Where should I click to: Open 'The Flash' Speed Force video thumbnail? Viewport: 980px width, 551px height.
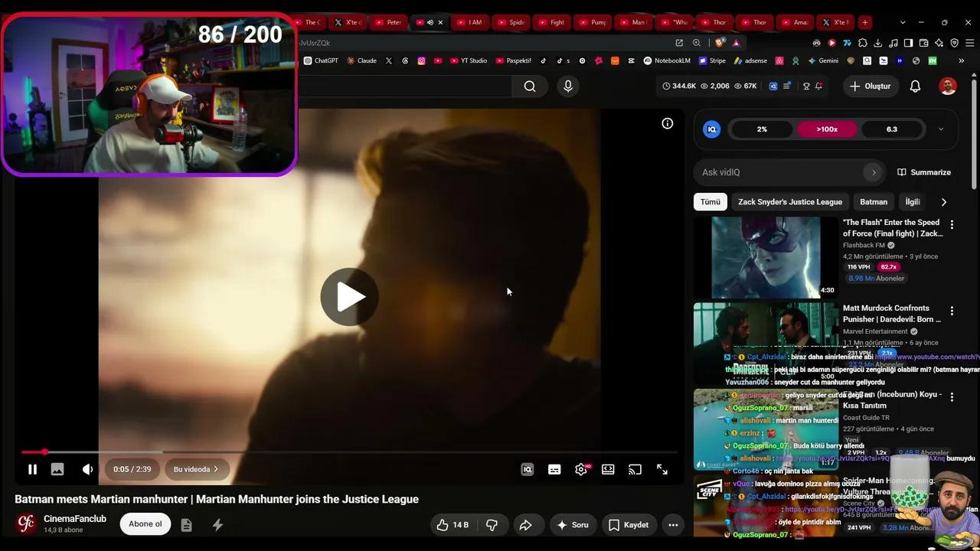point(766,257)
